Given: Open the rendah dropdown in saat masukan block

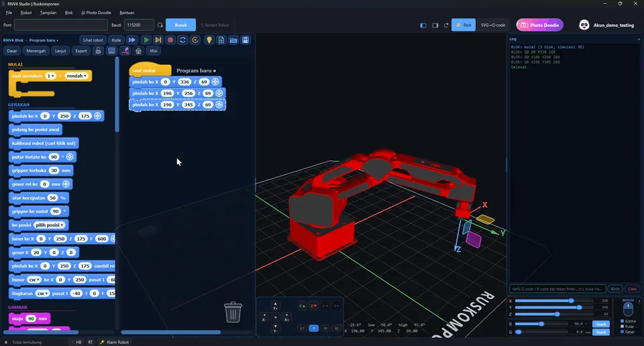Looking at the screenshot, I should click(x=76, y=76).
